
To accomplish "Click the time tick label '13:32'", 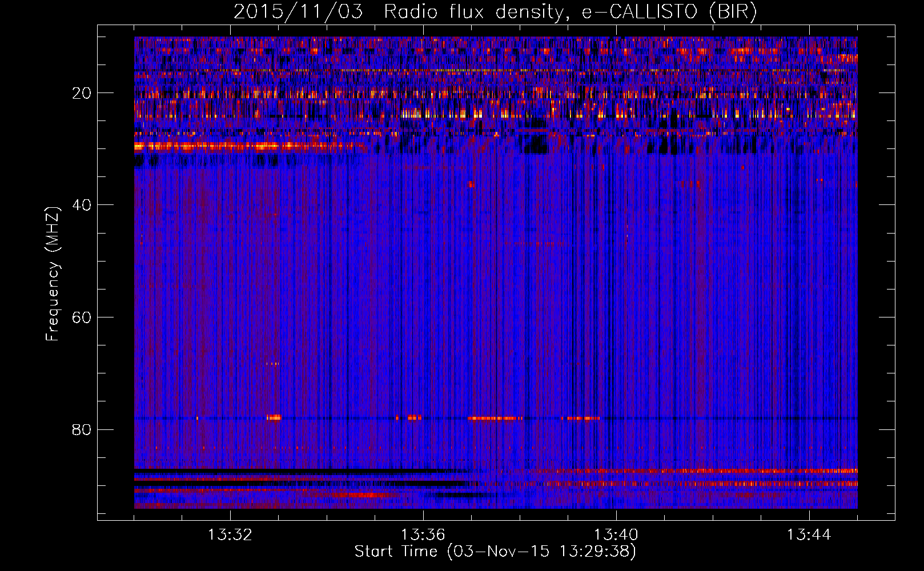I will point(230,535).
